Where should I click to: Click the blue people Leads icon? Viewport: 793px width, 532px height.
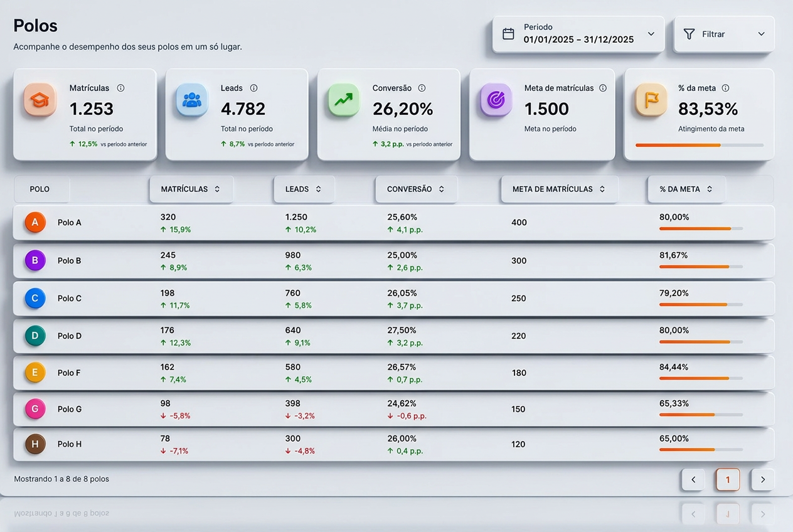(x=191, y=100)
